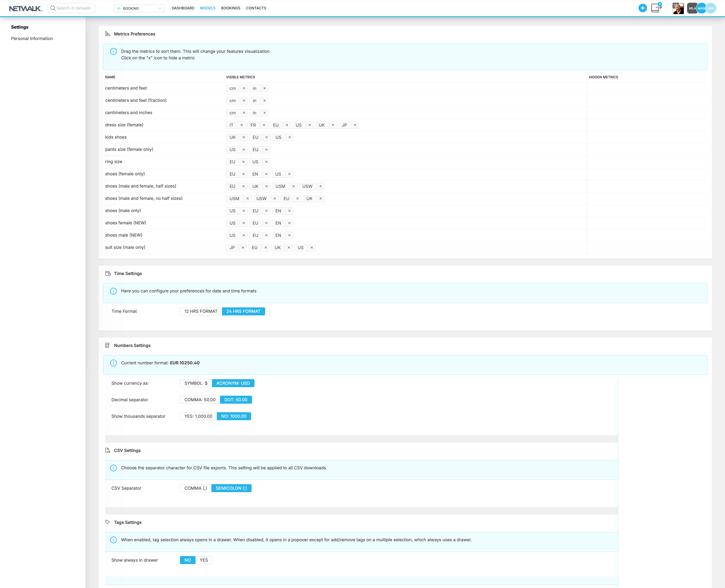
Task: Focus the Search in netwalk field
Action: (x=72, y=8)
